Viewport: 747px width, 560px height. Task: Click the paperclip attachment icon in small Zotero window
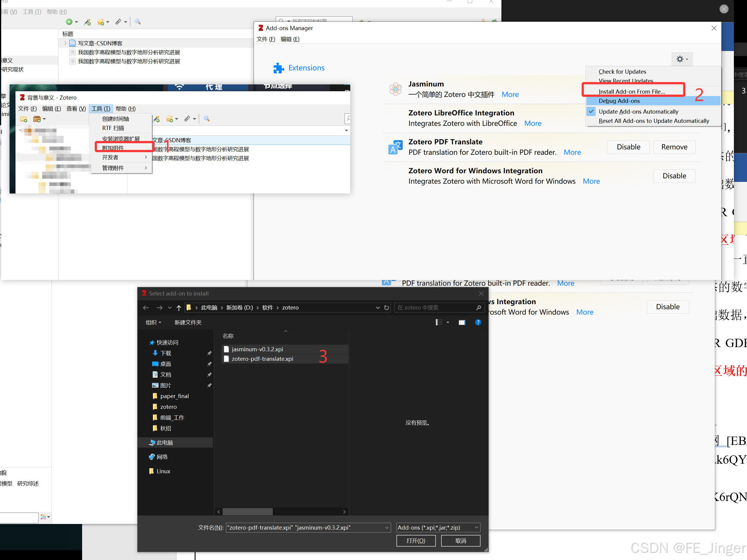point(187,119)
